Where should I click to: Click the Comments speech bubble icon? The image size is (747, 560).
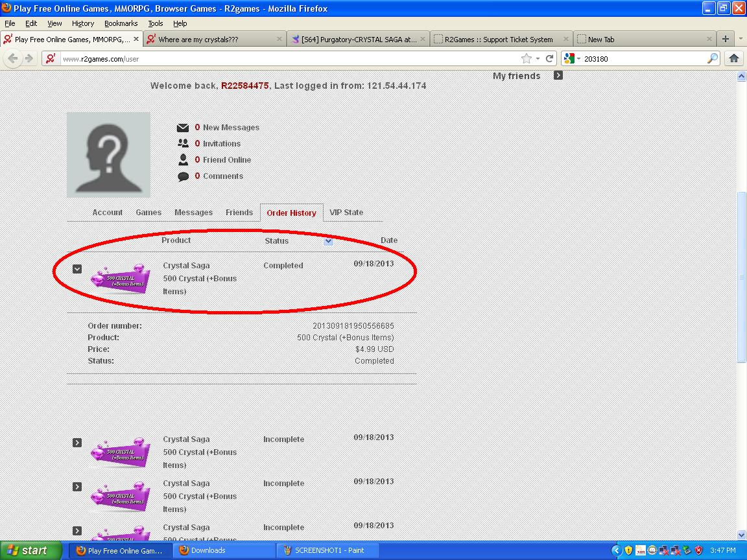tap(183, 176)
